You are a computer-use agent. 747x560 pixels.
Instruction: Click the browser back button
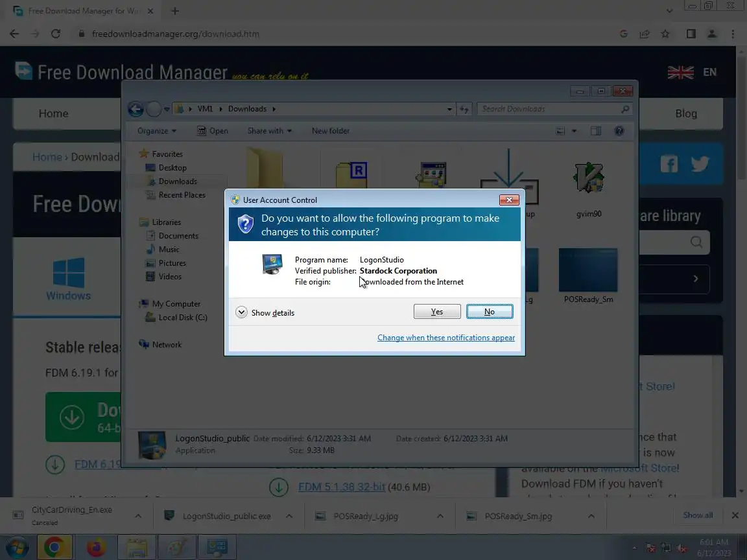click(14, 34)
